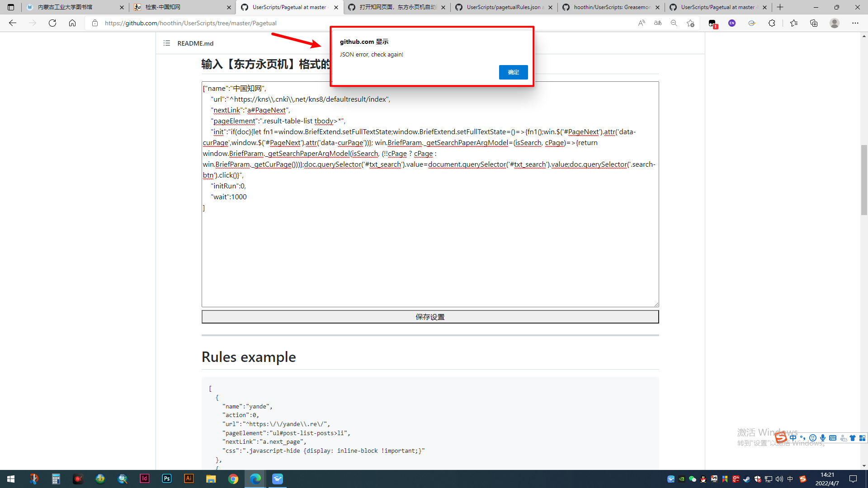Go to browser home page
The height and width of the screenshot is (488, 868).
pyautogui.click(x=72, y=23)
